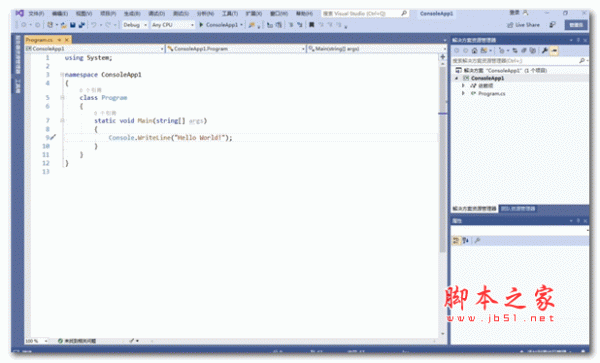This screenshot has height=363, width=600.
Task: Click the switch views icon in Solution Explorer
Action: (485, 50)
